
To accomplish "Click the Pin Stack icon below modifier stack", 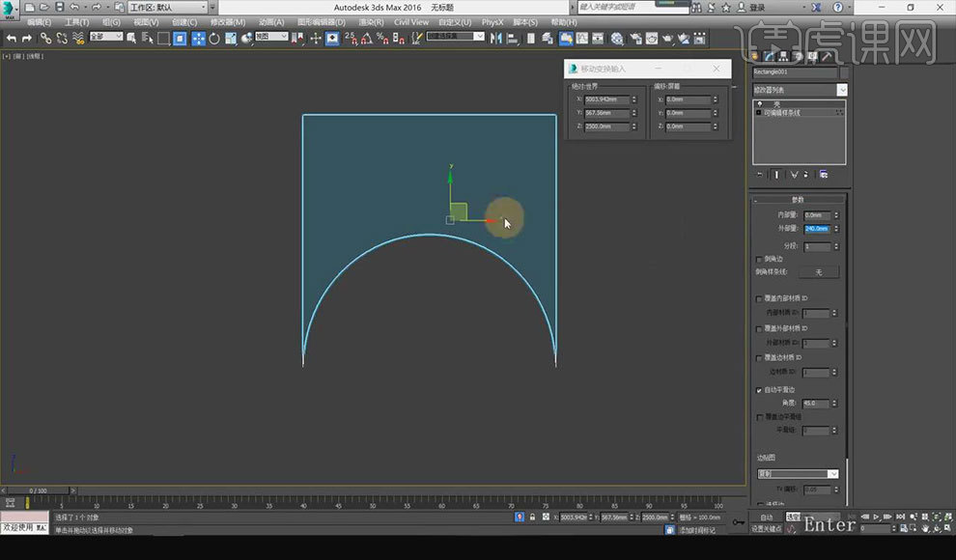I will [759, 175].
